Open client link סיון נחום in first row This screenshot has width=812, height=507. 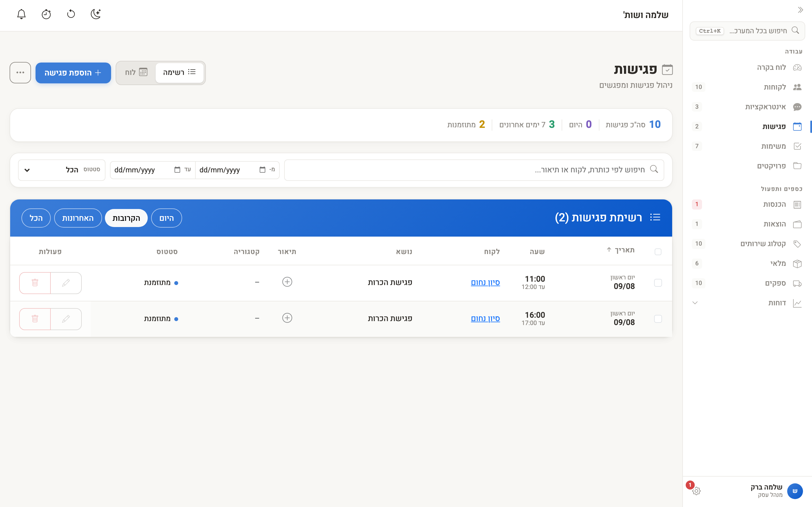coord(485,282)
